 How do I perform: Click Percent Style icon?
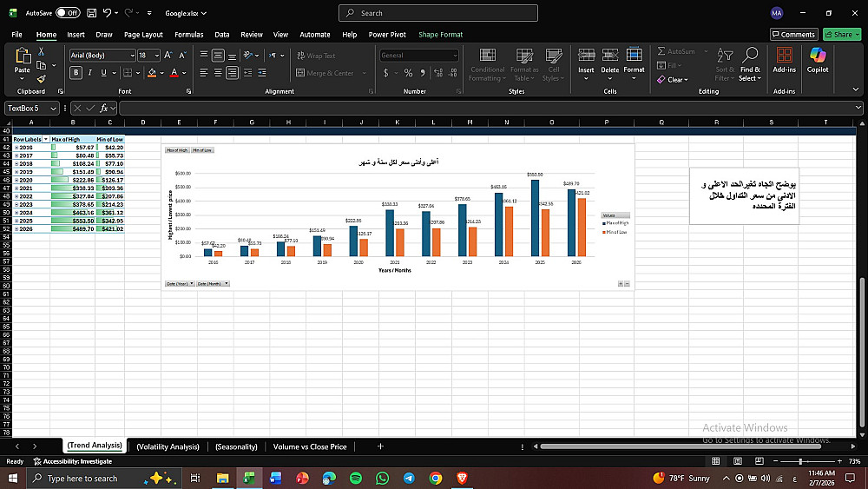(408, 73)
